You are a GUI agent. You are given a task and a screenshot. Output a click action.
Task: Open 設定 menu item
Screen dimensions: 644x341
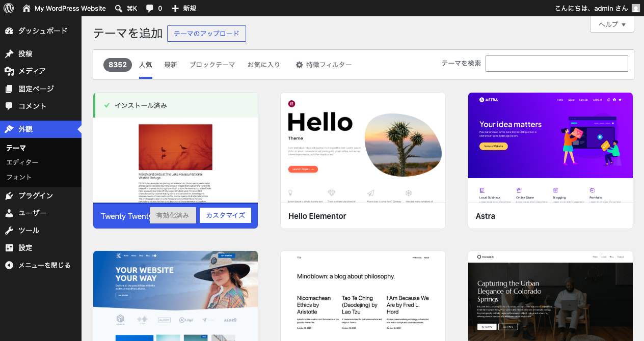[41, 248]
